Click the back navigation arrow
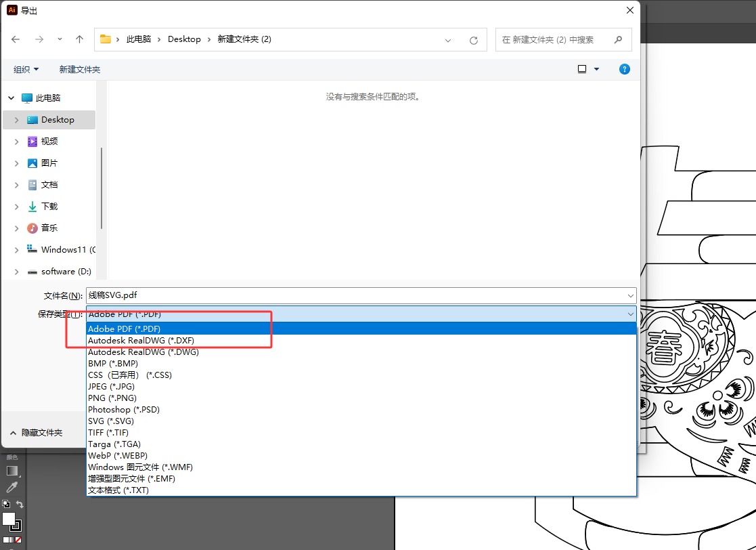The height and width of the screenshot is (550, 756). click(x=15, y=39)
